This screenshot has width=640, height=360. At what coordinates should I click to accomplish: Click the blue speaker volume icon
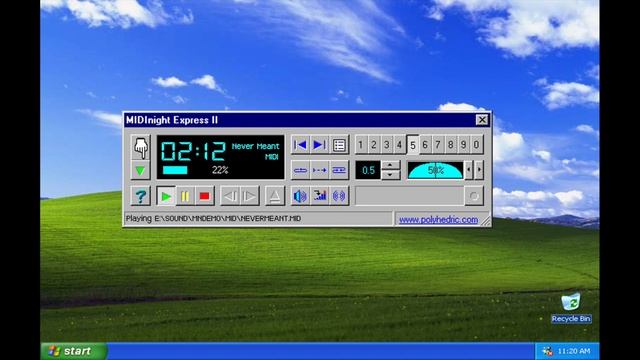tap(300, 196)
